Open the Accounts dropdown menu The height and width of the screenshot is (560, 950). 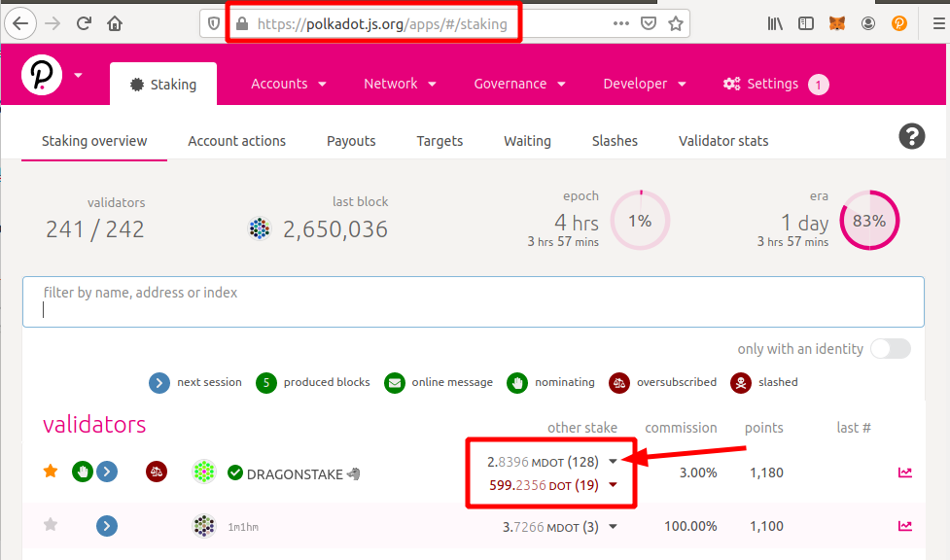[x=289, y=84]
